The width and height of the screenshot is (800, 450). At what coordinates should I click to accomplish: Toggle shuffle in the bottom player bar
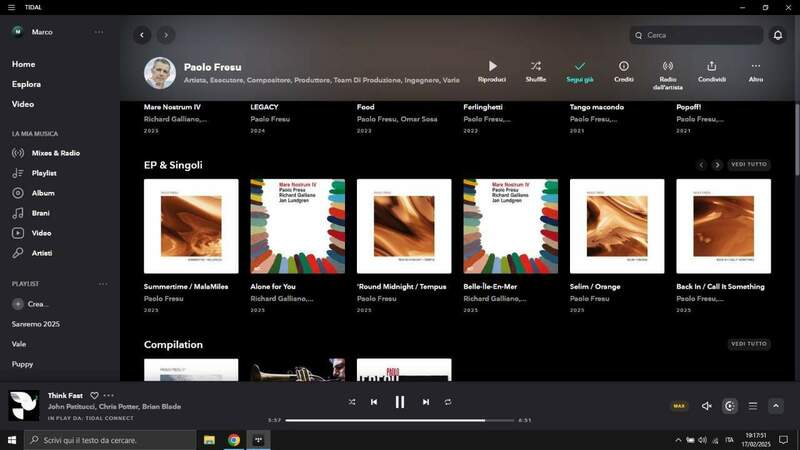[x=352, y=402]
